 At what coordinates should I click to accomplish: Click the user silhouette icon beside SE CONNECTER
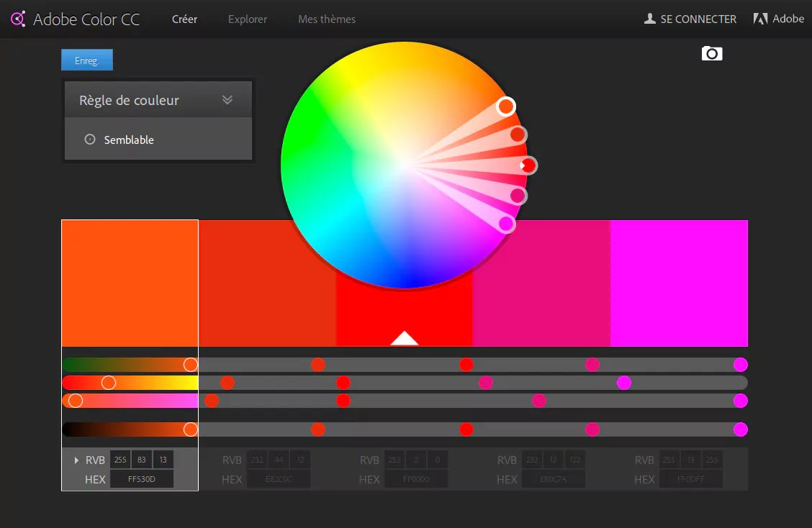click(x=649, y=19)
